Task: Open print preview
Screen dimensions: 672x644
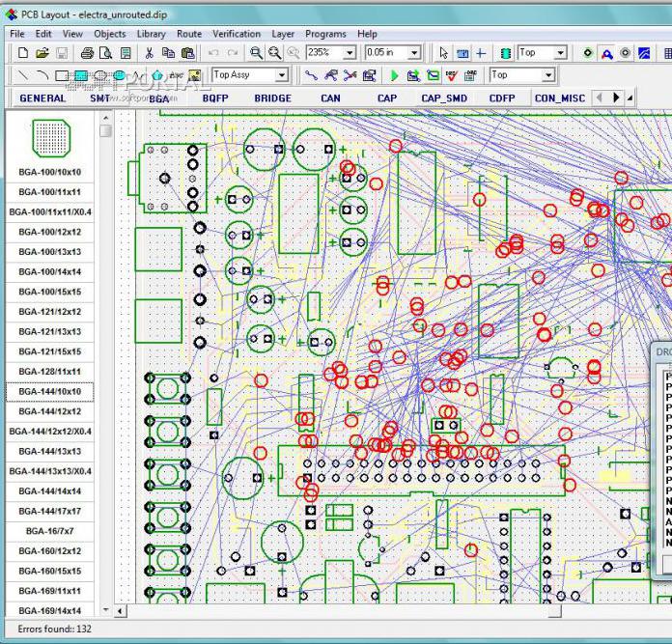Action: [105, 53]
